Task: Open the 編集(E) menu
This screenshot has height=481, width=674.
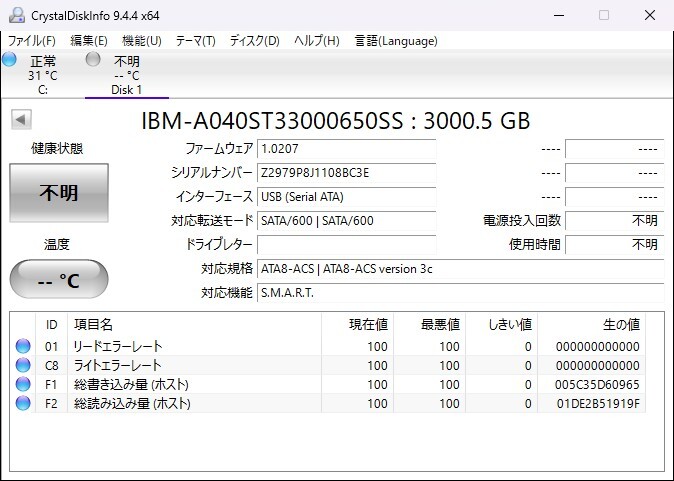Action: [x=89, y=41]
